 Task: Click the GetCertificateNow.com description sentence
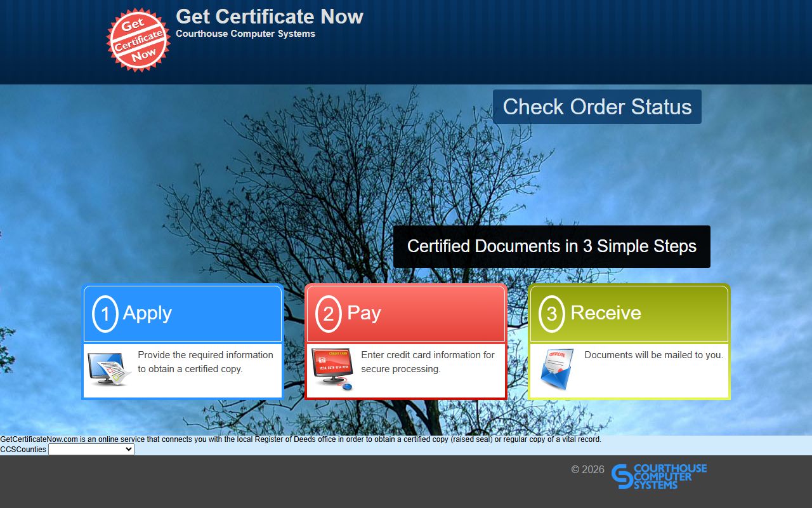pyautogui.click(x=301, y=439)
